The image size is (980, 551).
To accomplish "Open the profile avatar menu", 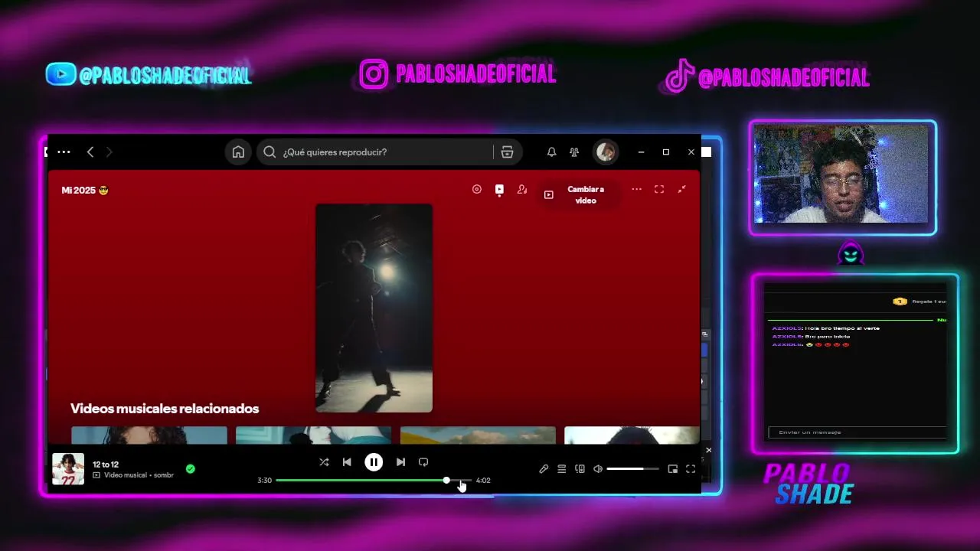I will [x=606, y=152].
